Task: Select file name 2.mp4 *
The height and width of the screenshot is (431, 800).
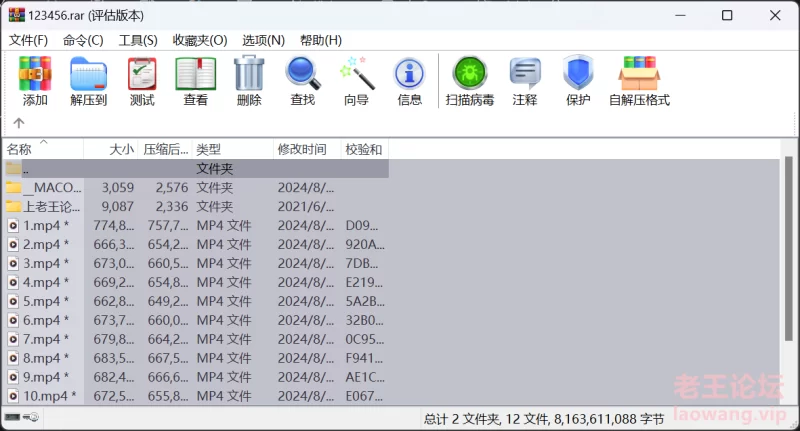Action: [x=46, y=244]
